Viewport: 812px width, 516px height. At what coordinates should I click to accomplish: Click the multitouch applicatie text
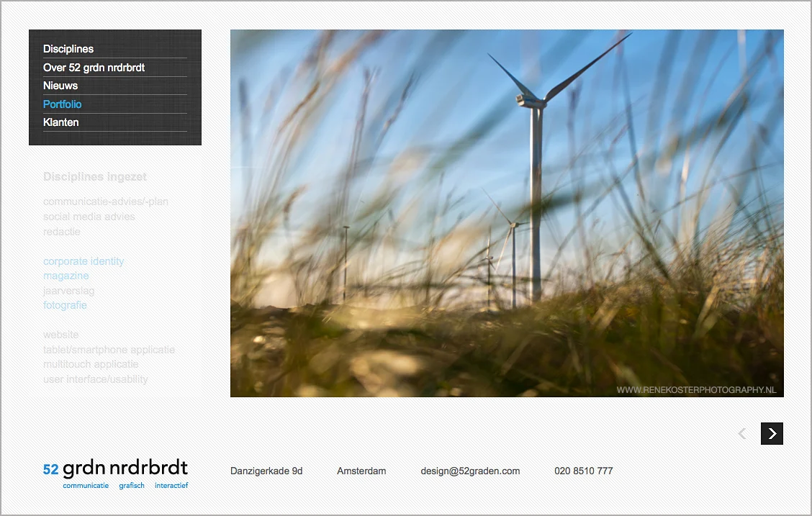pos(91,364)
